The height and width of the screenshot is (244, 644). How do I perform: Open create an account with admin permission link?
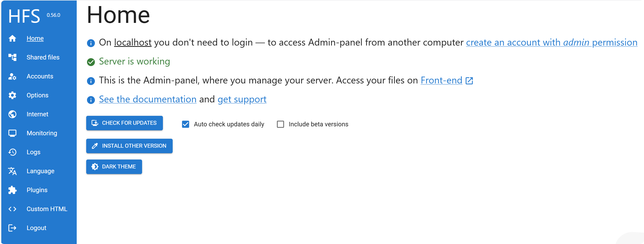[551, 42]
